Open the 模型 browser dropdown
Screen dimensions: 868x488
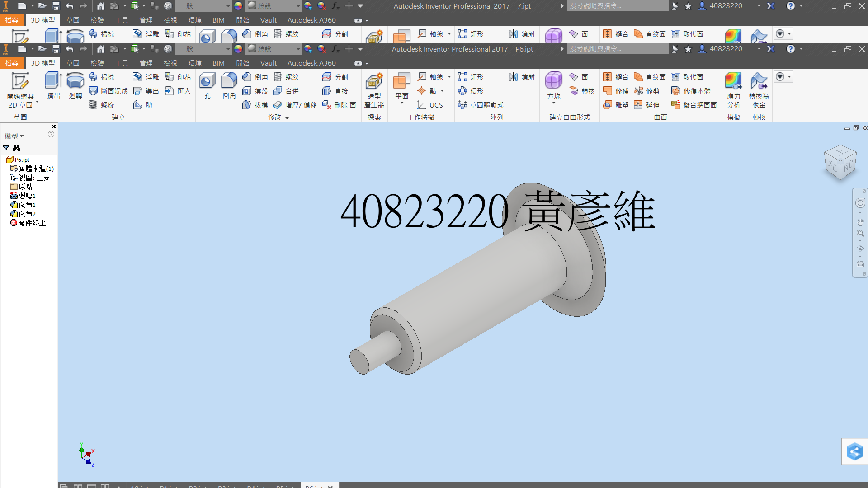(x=14, y=136)
